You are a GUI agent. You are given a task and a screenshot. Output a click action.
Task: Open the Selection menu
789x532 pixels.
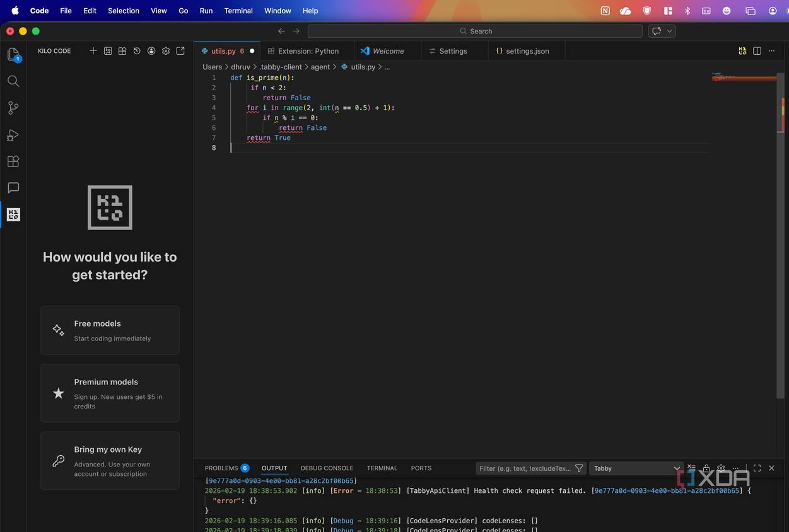[x=124, y=11]
